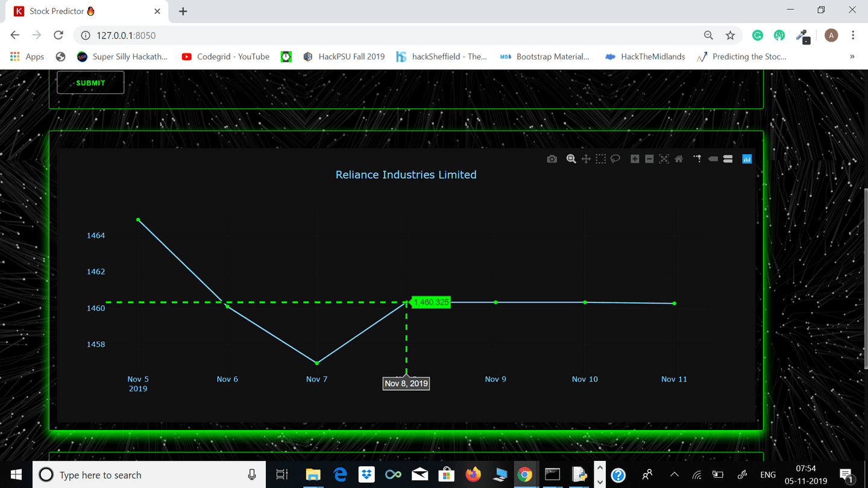Screen dimensions: 868x488
Task: Download plot as PNG with camera icon
Action: 552,159
